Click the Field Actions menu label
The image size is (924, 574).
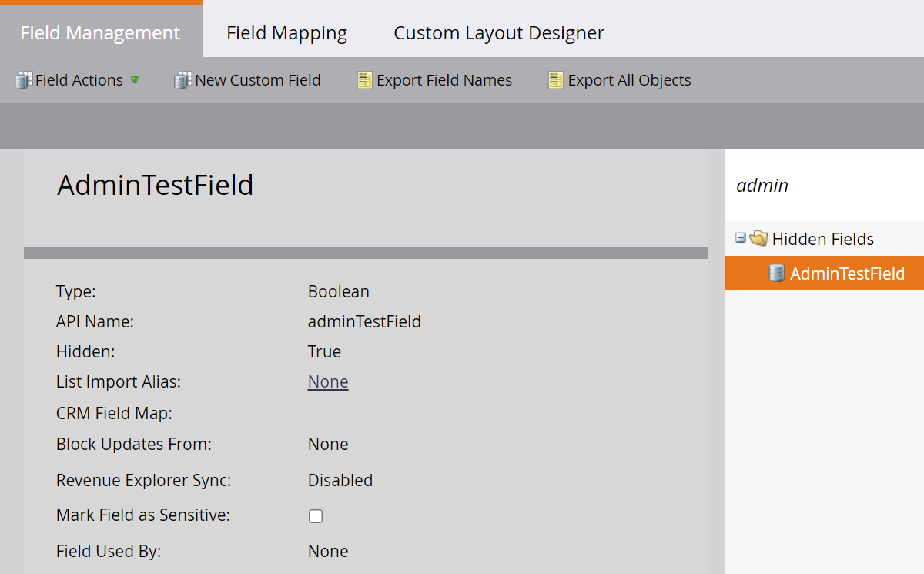pos(79,80)
